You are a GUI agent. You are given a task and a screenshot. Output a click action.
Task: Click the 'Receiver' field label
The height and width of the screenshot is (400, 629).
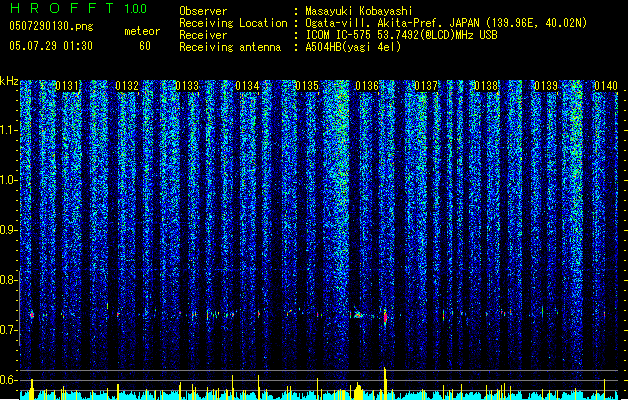[x=203, y=35]
